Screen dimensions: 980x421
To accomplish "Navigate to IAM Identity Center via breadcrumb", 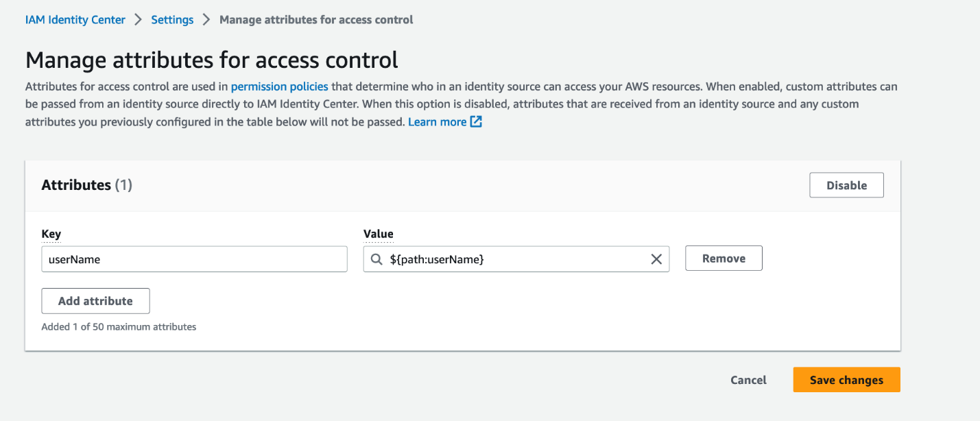I will pos(75,19).
